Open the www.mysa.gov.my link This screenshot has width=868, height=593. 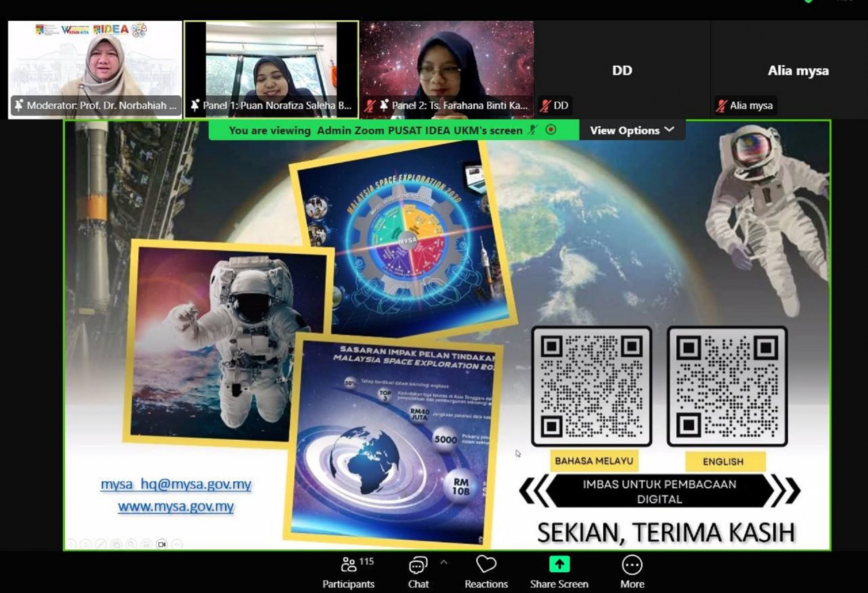(176, 507)
